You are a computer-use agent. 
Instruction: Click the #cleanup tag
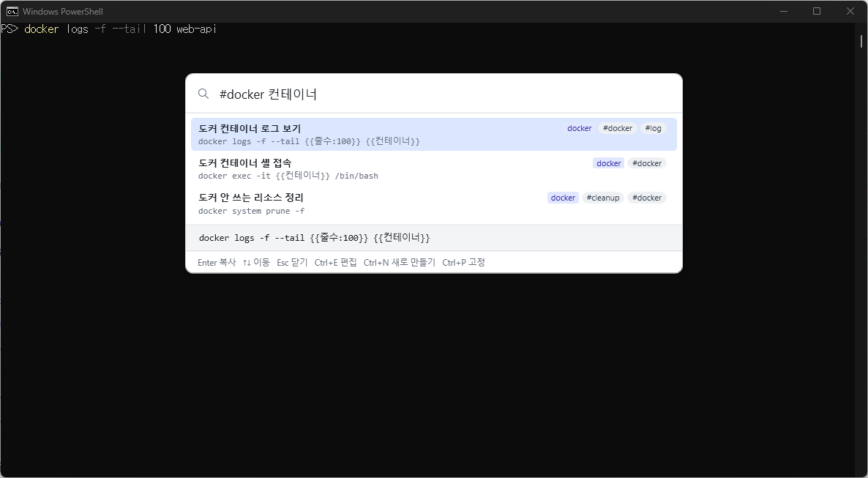tap(603, 198)
